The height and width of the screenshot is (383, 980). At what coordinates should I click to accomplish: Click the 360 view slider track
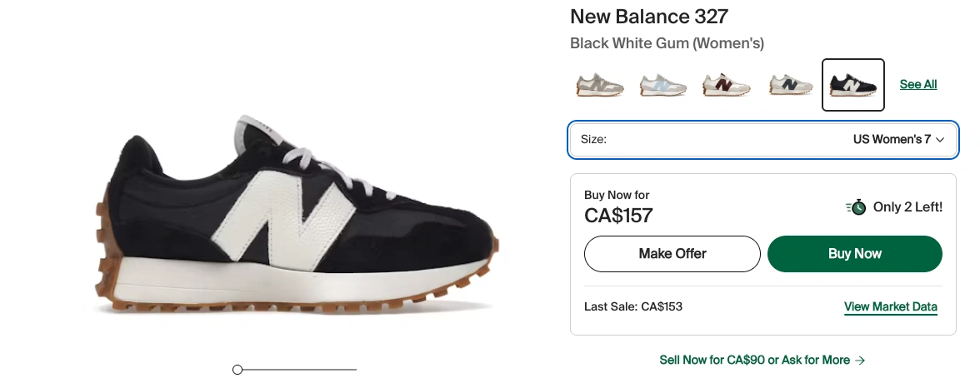tap(300, 370)
